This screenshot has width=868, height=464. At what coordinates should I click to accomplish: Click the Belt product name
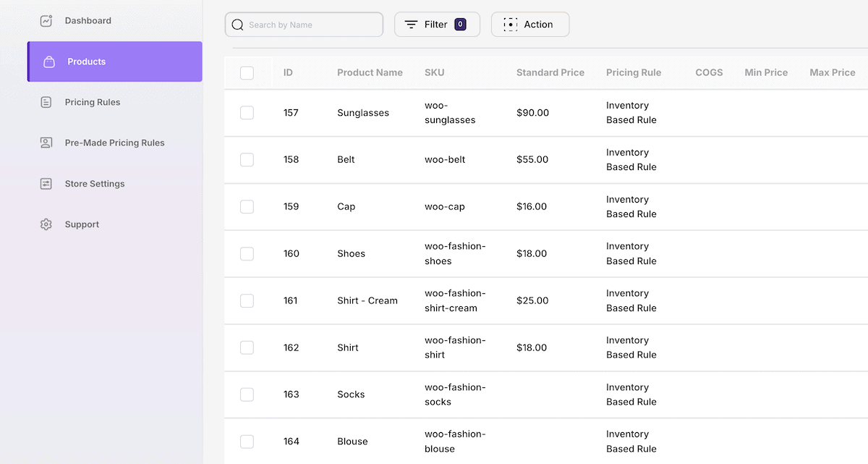click(x=346, y=160)
